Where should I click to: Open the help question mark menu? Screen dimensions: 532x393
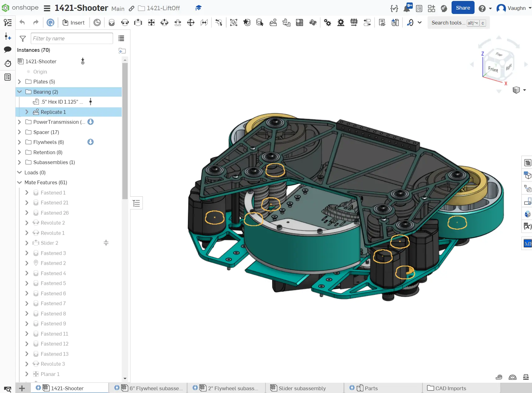[482, 8]
